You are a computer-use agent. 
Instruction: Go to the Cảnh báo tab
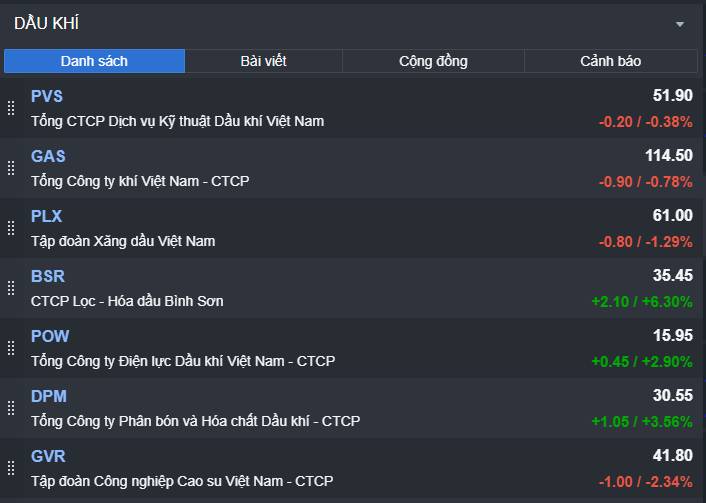pos(611,61)
